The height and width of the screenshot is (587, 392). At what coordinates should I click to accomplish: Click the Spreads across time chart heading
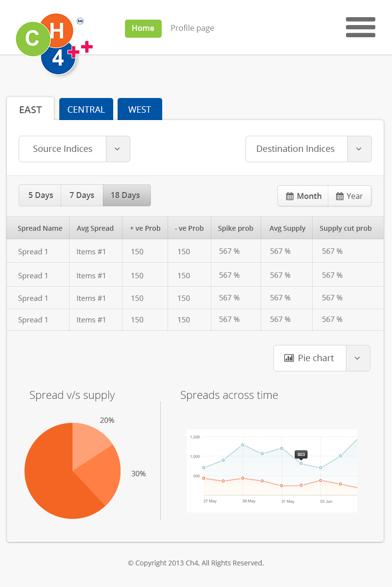coord(229,395)
